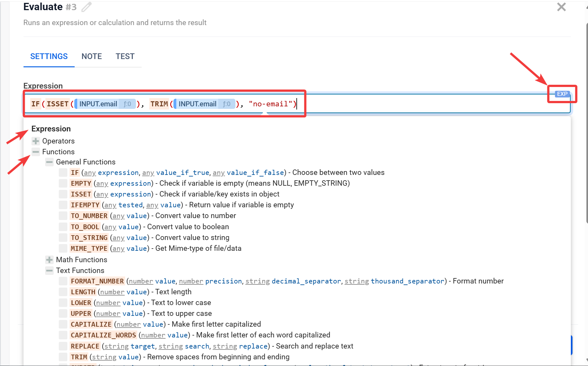The width and height of the screenshot is (588, 366).
Task: Click the square icon beside the IF function
Action: [63, 173]
